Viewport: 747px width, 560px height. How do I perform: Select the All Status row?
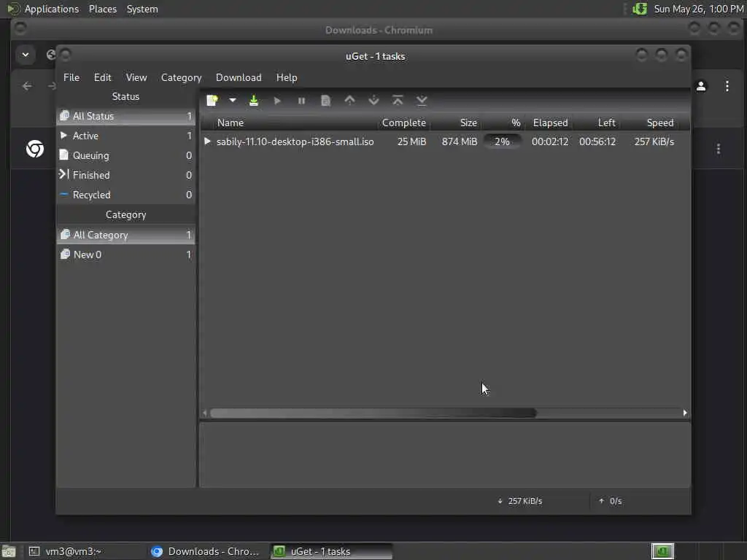[126, 116]
